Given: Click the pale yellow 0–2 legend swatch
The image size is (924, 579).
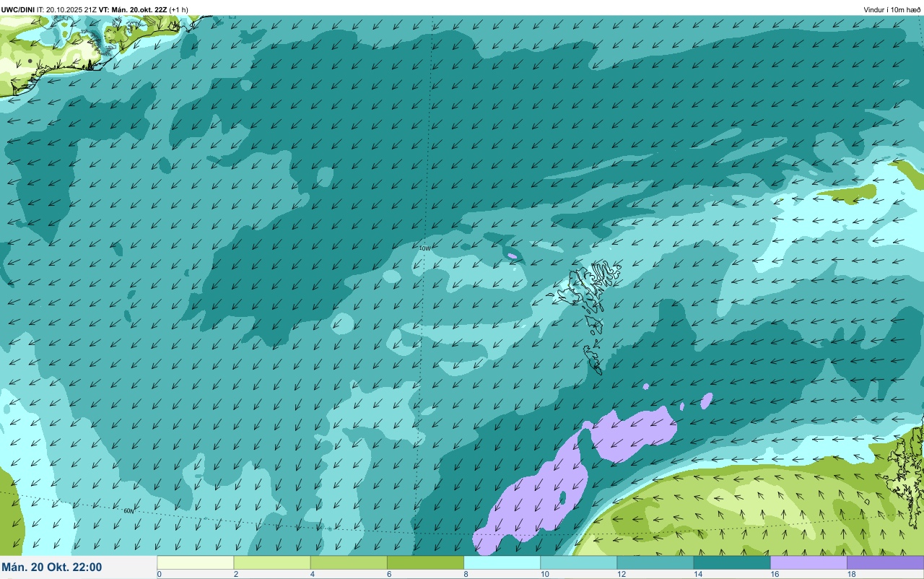Looking at the screenshot, I should coord(196,562).
